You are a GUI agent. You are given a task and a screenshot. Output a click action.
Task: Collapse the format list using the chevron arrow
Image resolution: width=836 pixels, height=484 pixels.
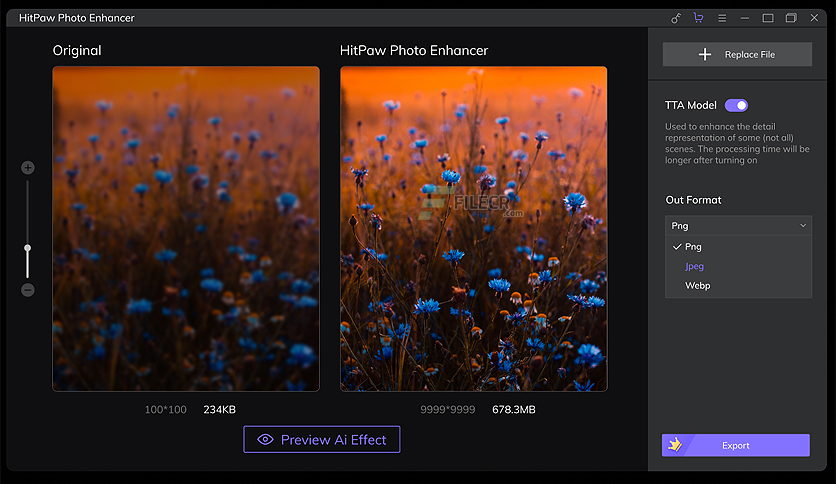point(803,225)
